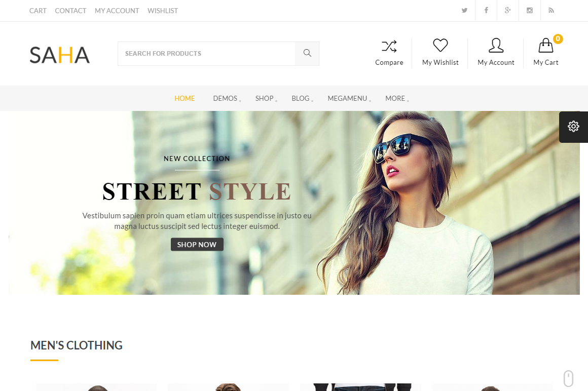The height and width of the screenshot is (391, 588).
Task: Select the Home menu item
Action: click(185, 98)
